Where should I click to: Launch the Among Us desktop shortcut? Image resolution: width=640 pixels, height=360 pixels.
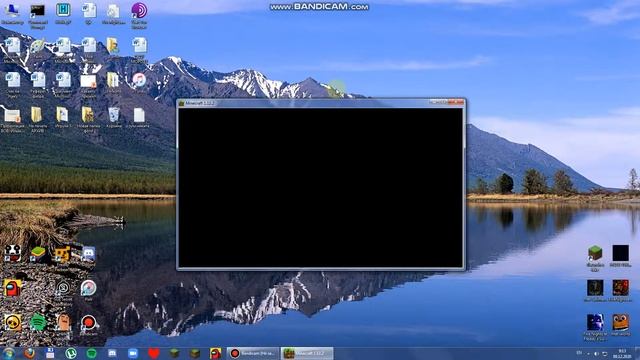12,288
